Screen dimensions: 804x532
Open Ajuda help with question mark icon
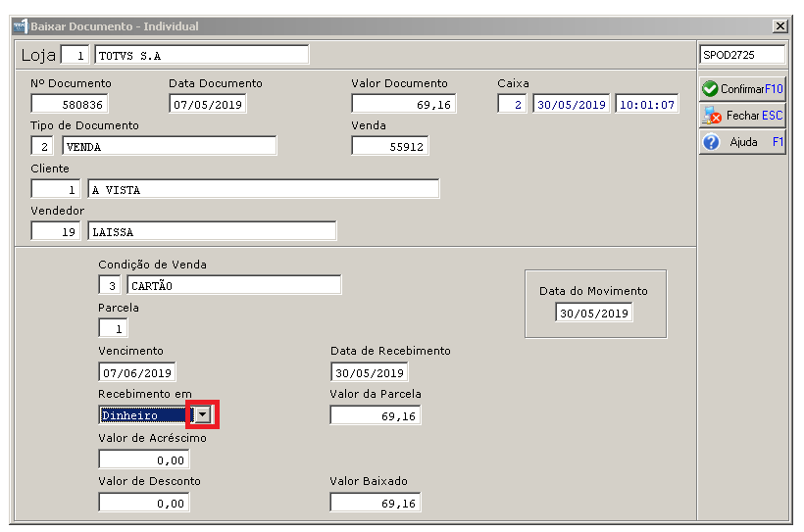[x=742, y=142]
